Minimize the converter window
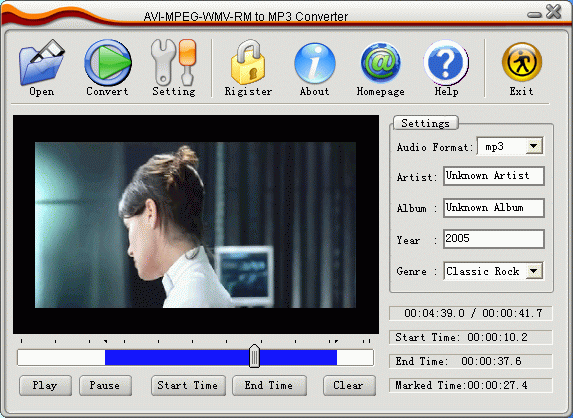The width and height of the screenshot is (573, 418). click(x=534, y=15)
